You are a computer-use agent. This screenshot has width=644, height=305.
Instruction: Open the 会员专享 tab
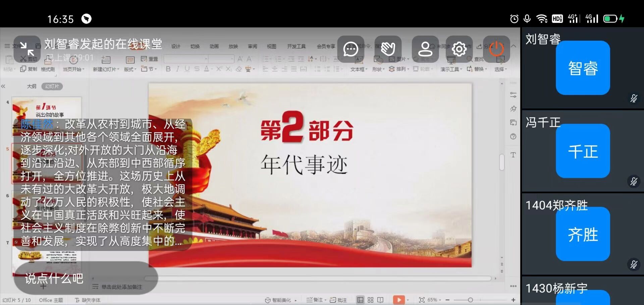pos(326,46)
